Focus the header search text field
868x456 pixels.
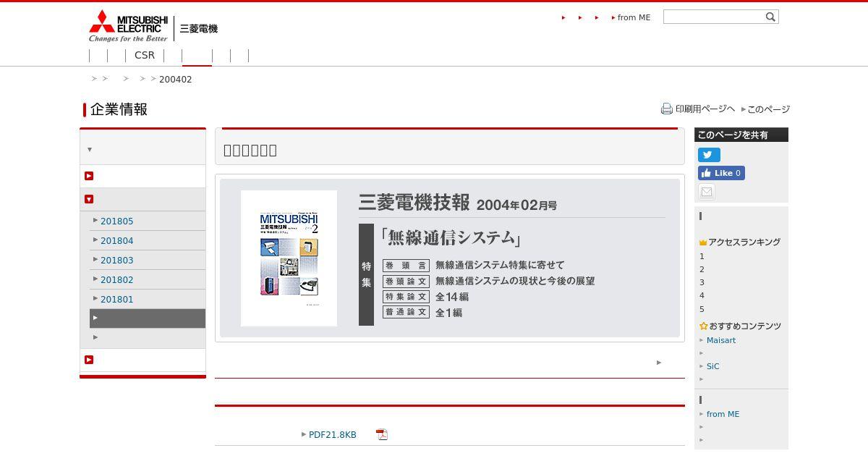(714, 17)
